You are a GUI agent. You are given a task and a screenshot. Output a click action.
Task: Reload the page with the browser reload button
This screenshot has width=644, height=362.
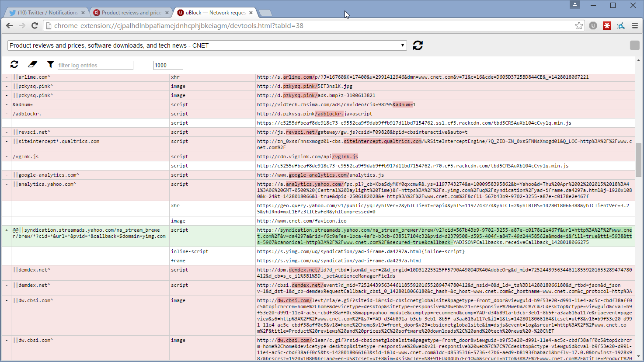(35, 26)
